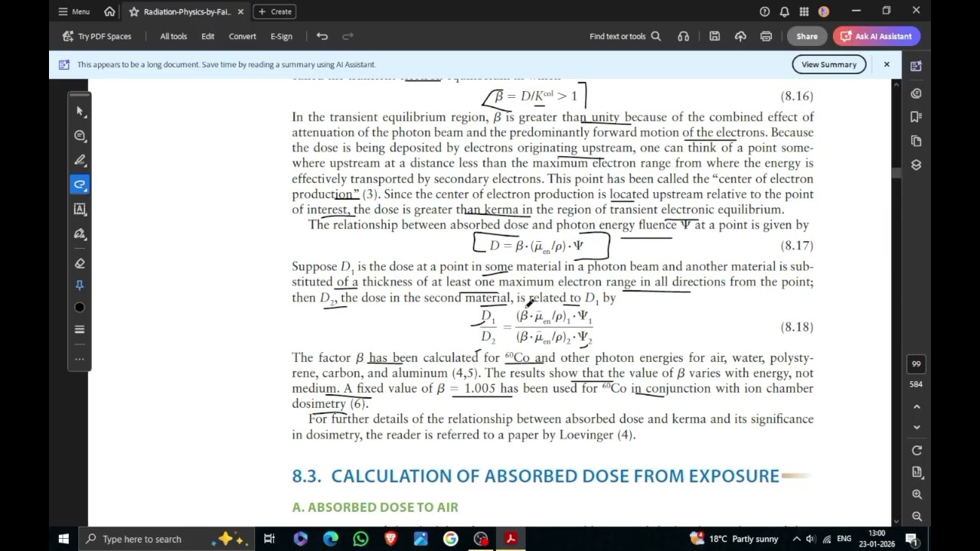
Task: Click the View Summary button
Action: (x=828, y=64)
